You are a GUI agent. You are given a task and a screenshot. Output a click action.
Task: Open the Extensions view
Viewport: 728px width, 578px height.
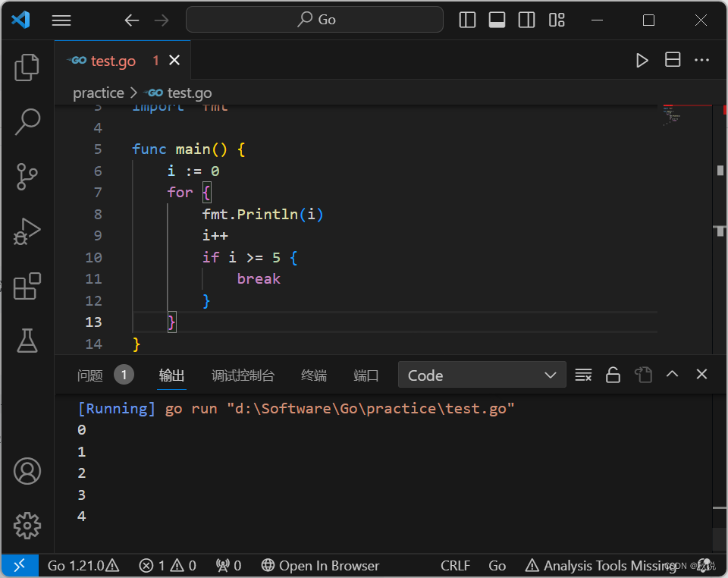(x=27, y=286)
